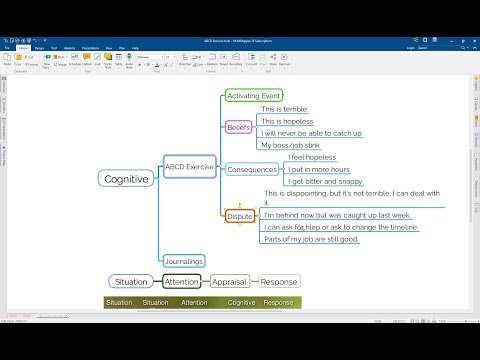The width and height of the screenshot is (480, 360).
Task: Click the Undo arrow in quick access toolbar
Action: point(35,40)
